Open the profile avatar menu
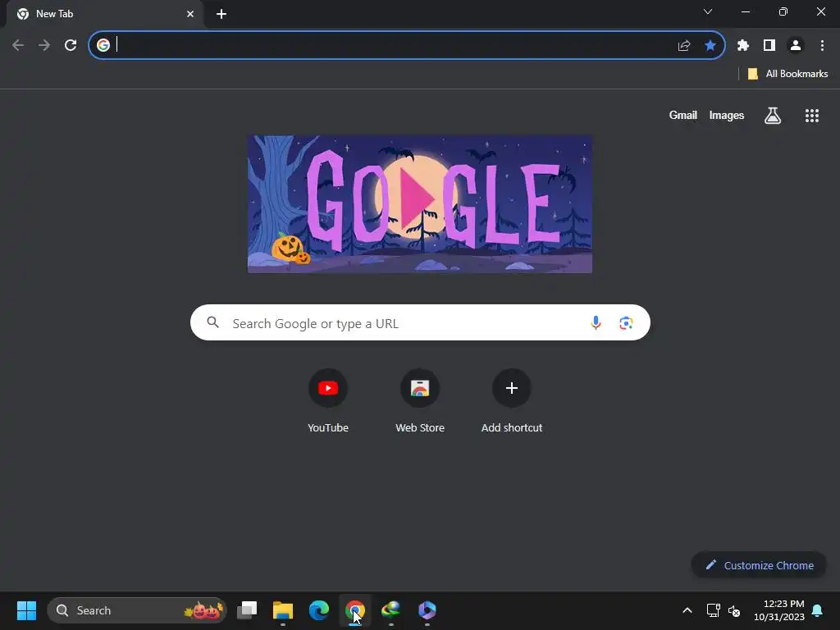The width and height of the screenshot is (840, 630). click(x=796, y=46)
